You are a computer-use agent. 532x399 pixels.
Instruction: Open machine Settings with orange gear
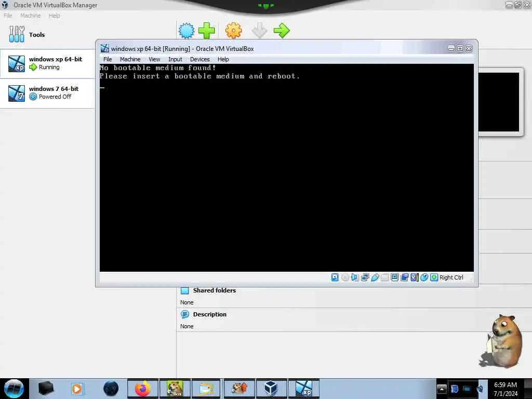point(233,31)
